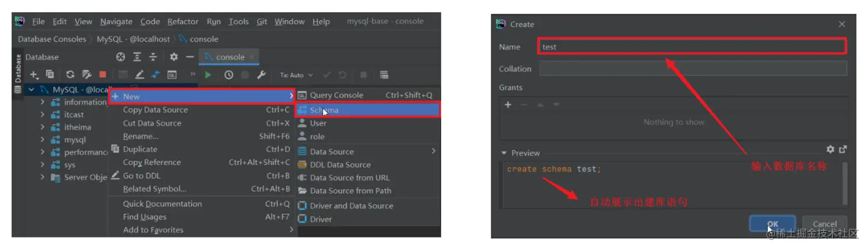This screenshot has height=249, width=868.
Task: Select New in the context menu
Action: [x=201, y=96]
